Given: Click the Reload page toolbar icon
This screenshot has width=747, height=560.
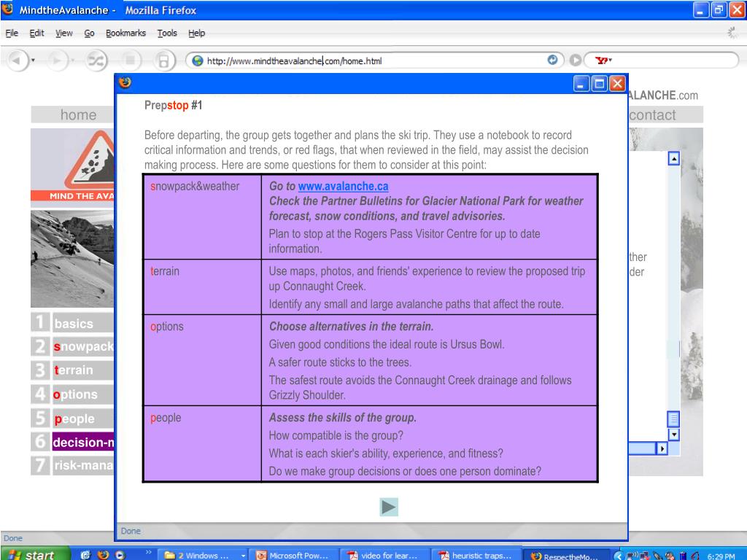Looking at the screenshot, I should (97, 61).
